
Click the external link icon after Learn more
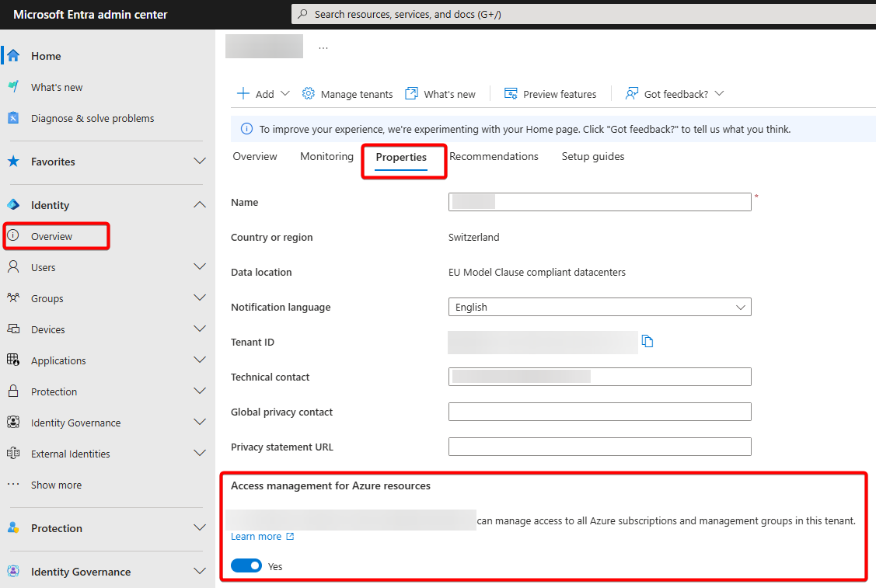(290, 536)
